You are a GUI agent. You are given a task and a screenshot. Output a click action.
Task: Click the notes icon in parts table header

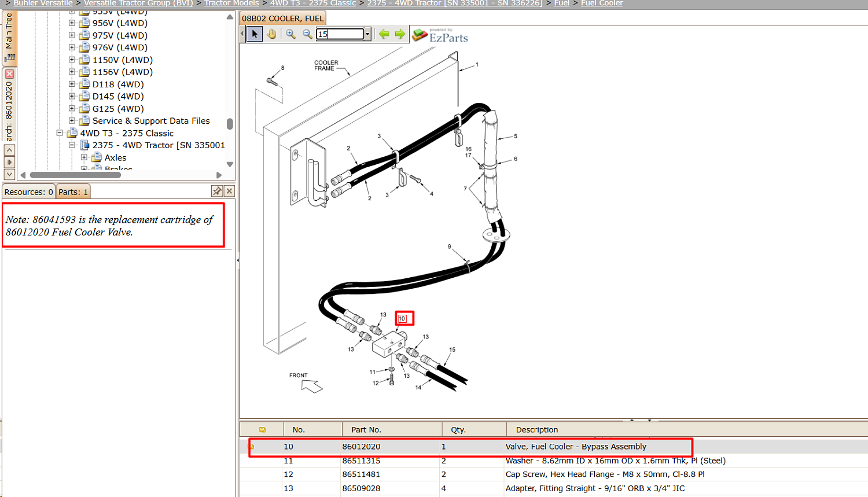coord(263,430)
